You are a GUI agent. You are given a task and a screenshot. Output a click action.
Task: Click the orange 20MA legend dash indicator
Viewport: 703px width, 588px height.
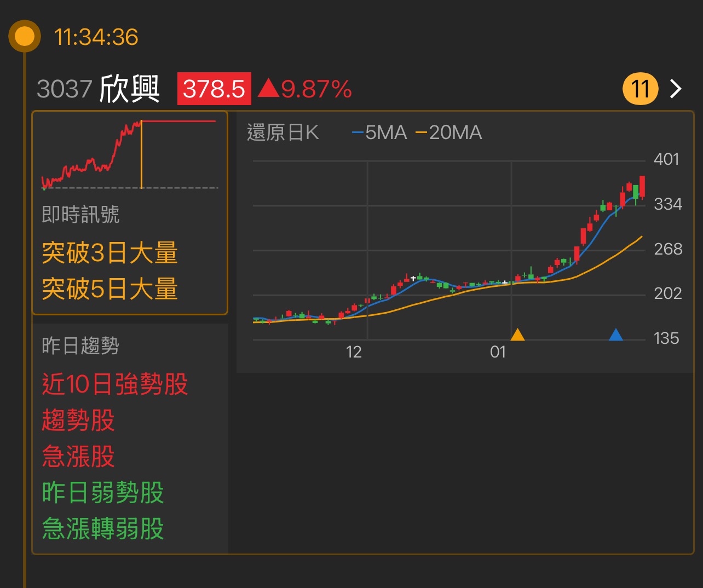click(x=422, y=132)
